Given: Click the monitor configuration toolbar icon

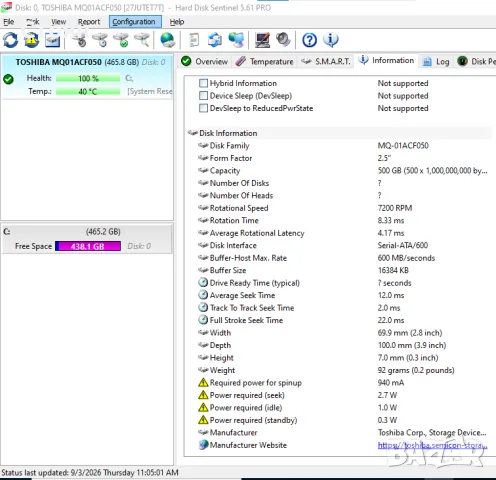Looking at the screenshot, I should pyautogui.click(x=262, y=40).
